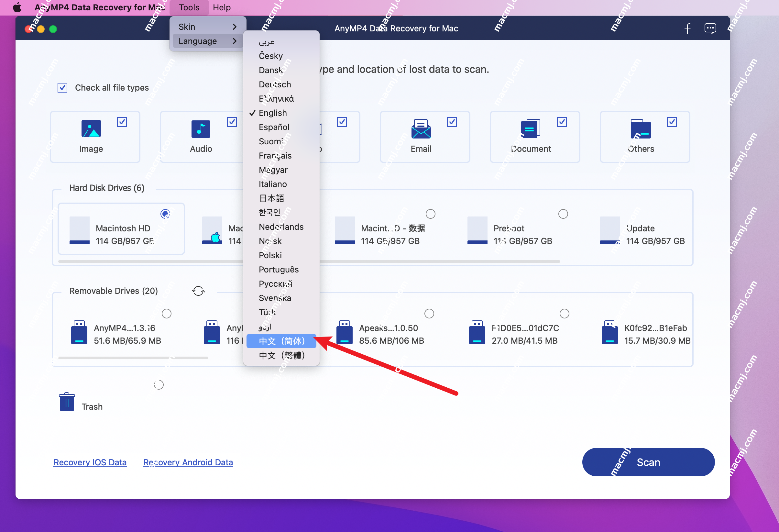Choose Русский language
The width and height of the screenshot is (779, 532).
[x=281, y=283]
